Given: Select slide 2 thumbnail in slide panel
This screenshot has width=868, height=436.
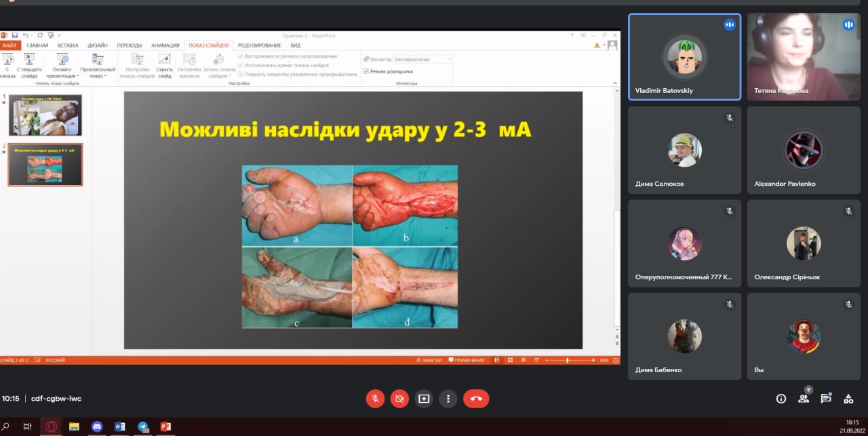Looking at the screenshot, I should tap(45, 164).
